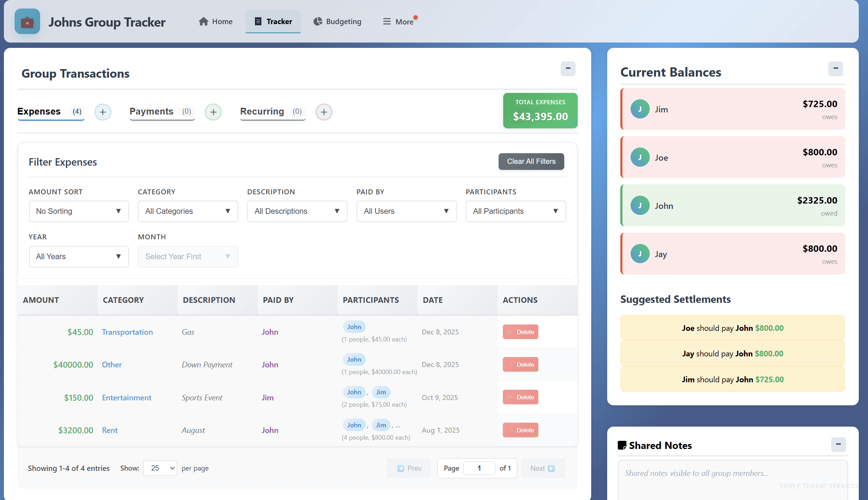868x500 pixels.
Task: Delete the Gas expense
Action: pos(520,332)
